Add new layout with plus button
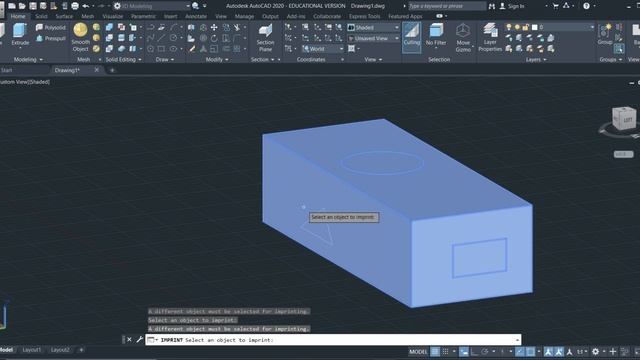This screenshot has width=640, height=360. click(x=81, y=350)
